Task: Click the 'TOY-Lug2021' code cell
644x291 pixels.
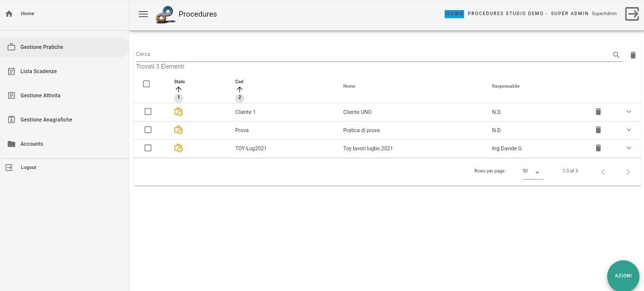Action: click(x=251, y=148)
